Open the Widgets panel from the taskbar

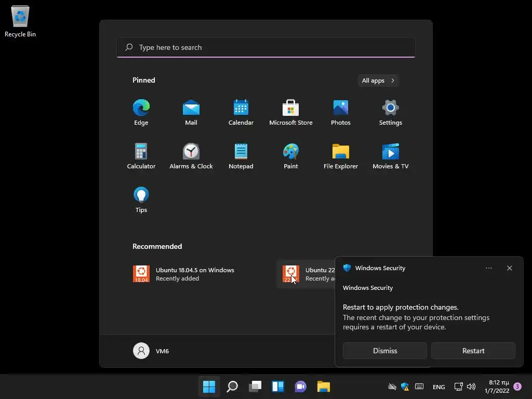point(277,387)
